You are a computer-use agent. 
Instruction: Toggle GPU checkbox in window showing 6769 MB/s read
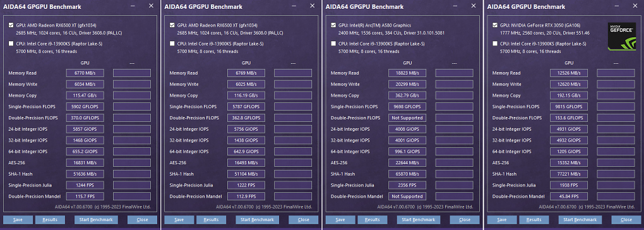(x=172, y=25)
